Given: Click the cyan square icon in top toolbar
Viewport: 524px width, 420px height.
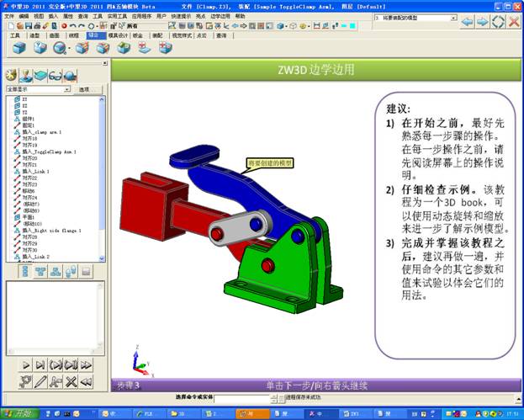Looking at the screenshot, I should pyautogui.click(x=352, y=26).
